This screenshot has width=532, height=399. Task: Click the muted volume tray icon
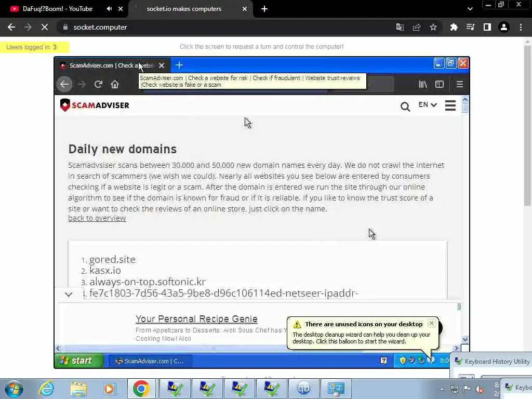(480, 389)
